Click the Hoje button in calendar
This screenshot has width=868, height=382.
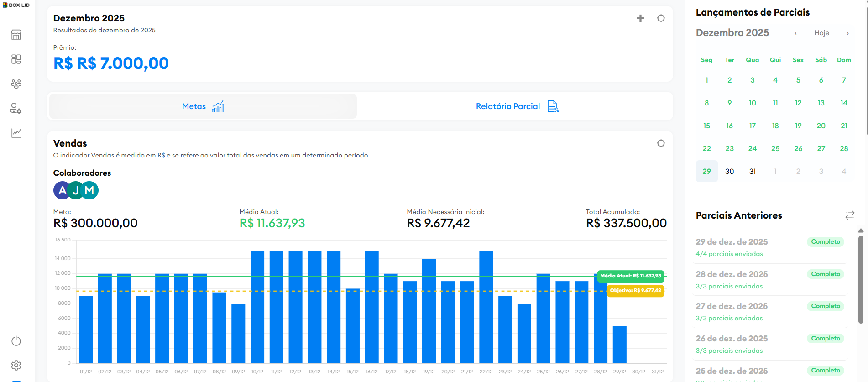(x=821, y=33)
